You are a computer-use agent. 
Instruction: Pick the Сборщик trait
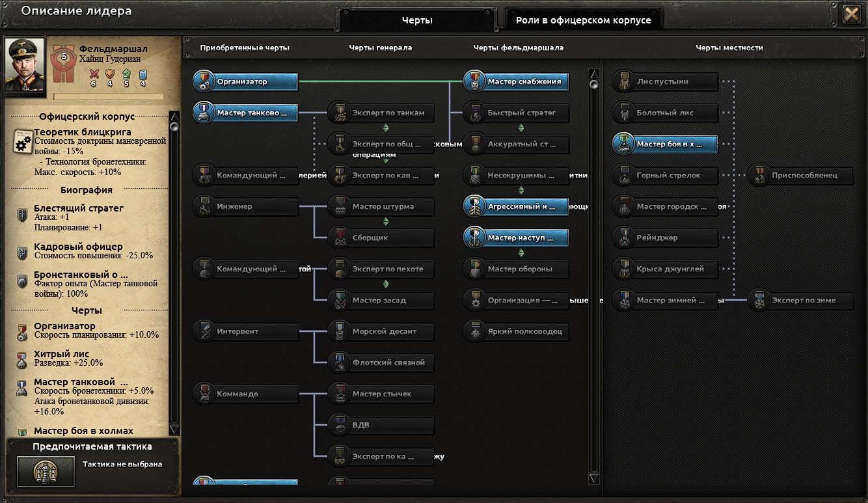(x=381, y=238)
